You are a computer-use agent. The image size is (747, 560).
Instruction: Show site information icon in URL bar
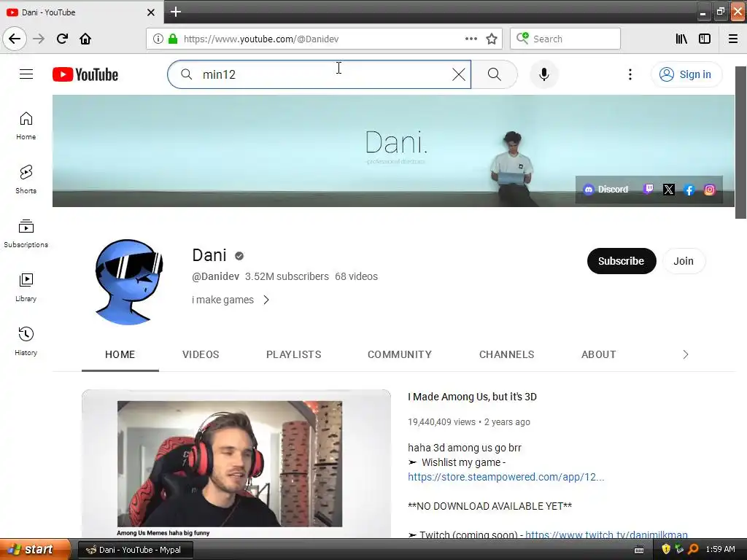(158, 39)
